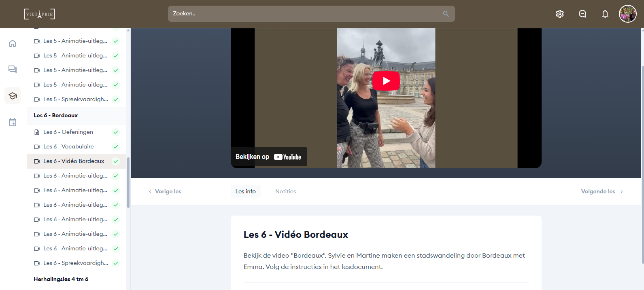Open the calendar sidebar icon

13,122
